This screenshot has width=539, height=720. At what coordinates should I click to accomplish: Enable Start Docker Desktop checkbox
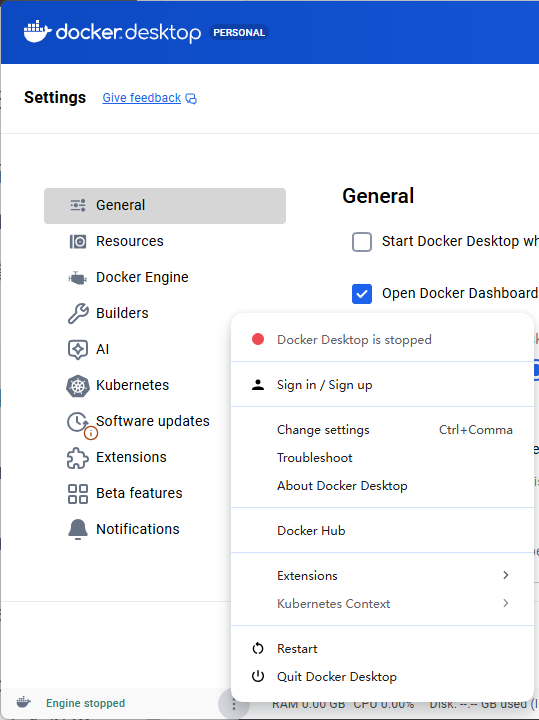(x=362, y=242)
